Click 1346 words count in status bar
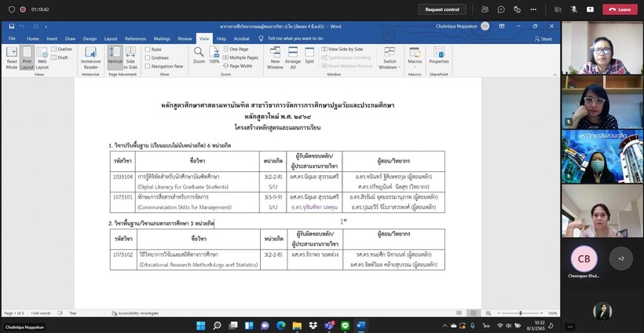The height and width of the screenshot is (333, 644). [40, 313]
